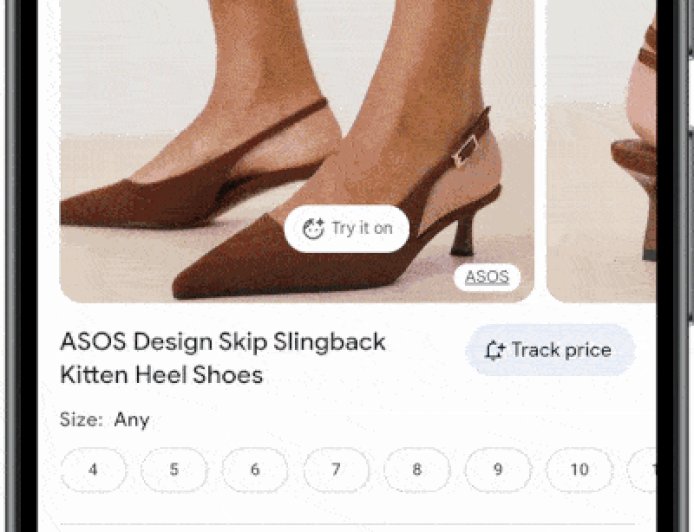Open the brown slingback shoe photo
This screenshot has width=694, height=532.
(x=250, y=130)
